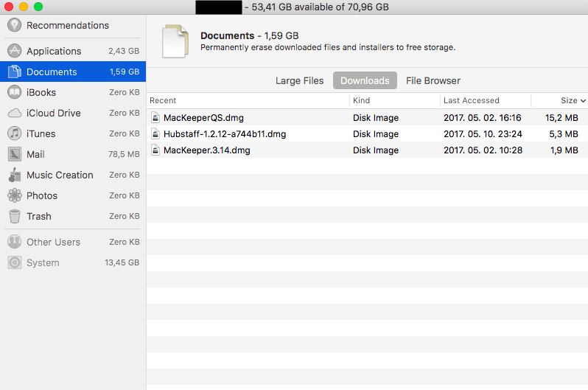Click the Documents sidebar icon
The height and width of the screenshot is (390, 588).
pyautogui.click(x=14, y=72)
